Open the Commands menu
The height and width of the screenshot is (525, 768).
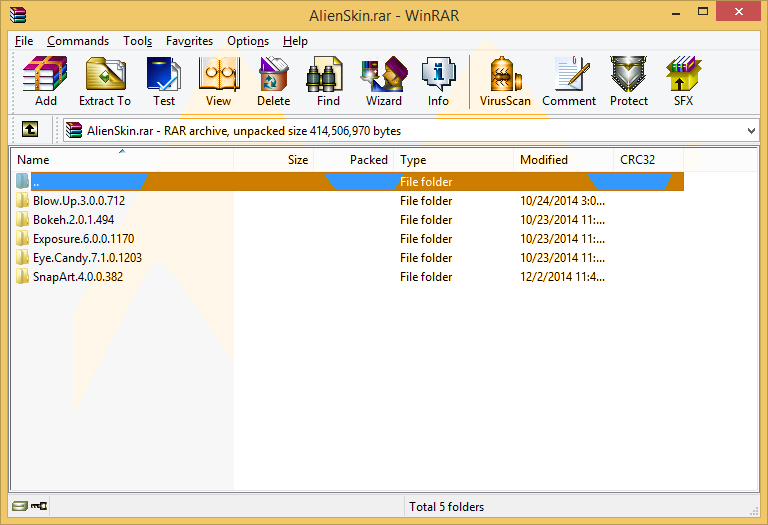pyautogui.click(x=78, y=41)
